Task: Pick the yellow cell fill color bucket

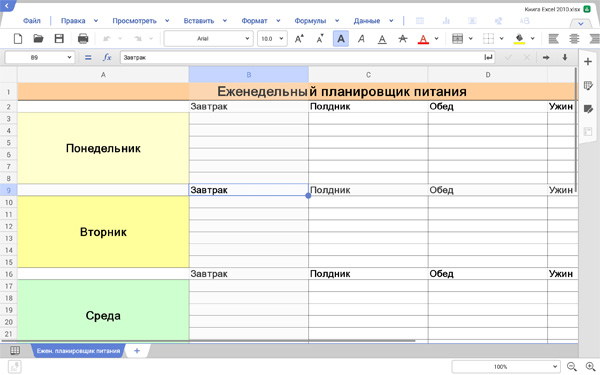Action: pos(519,39)
